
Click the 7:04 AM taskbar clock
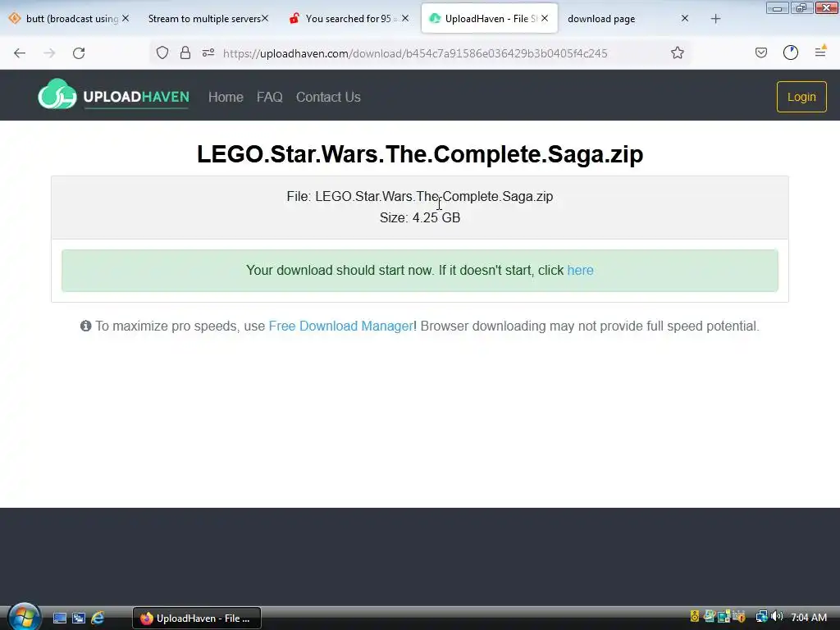(809, 618)
